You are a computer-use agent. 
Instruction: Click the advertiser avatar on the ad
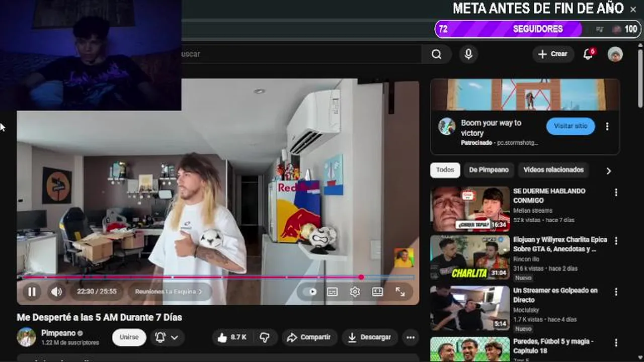[447, 126]
